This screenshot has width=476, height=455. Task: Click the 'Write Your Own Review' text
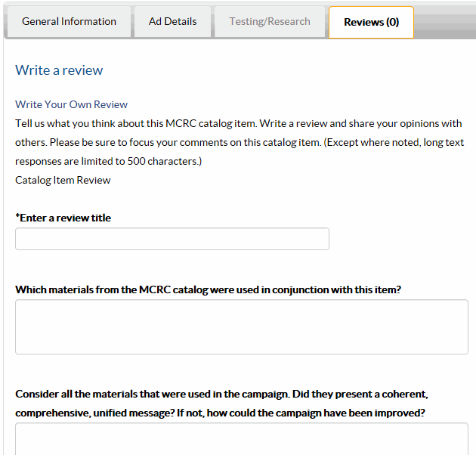click(71, 104)
